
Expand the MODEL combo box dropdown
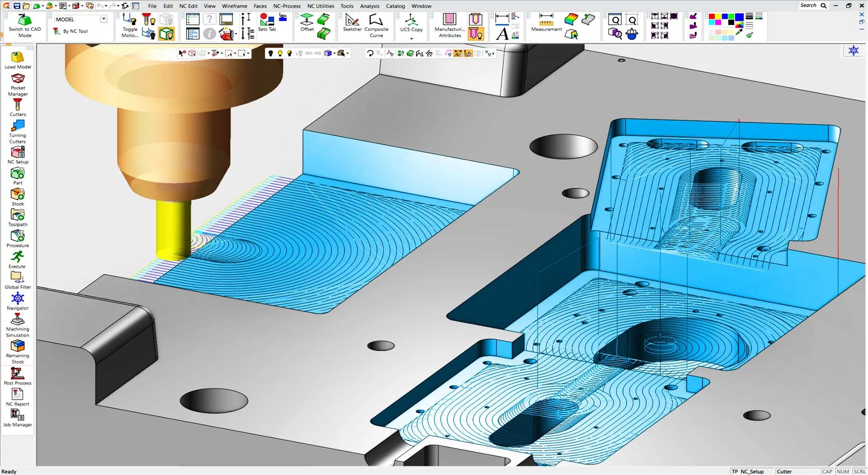click(x=104, y=19)
